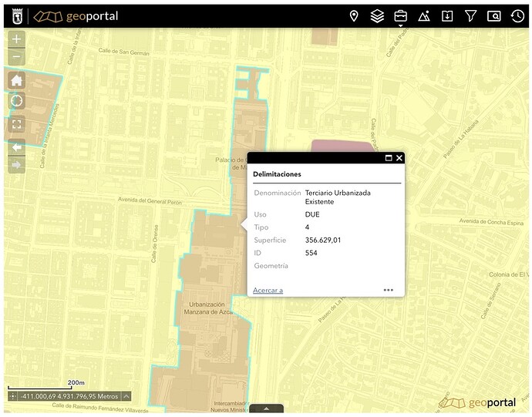Screen dimensions: 532x417
Task: Zoom out with the minus button
Action: (16, 56)
